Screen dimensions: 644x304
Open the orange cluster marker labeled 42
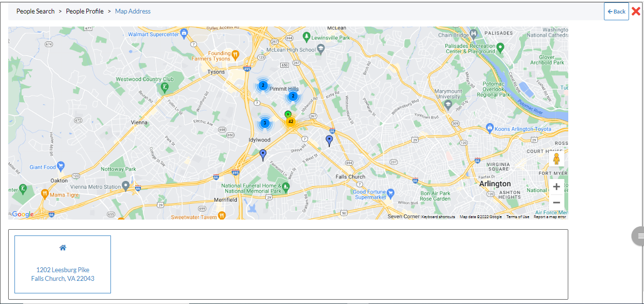coord(290,122)
